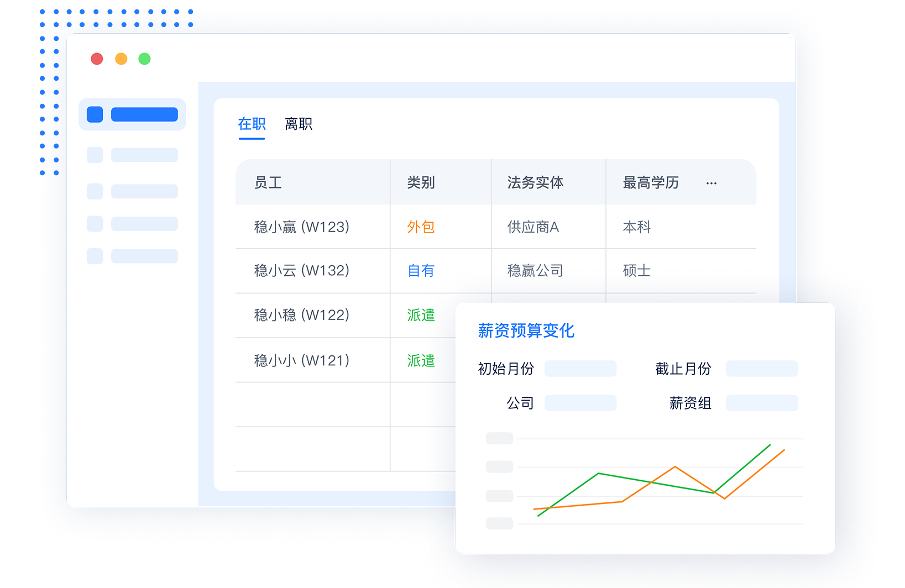Click the green traffic-light window icon

pos(145,59)
